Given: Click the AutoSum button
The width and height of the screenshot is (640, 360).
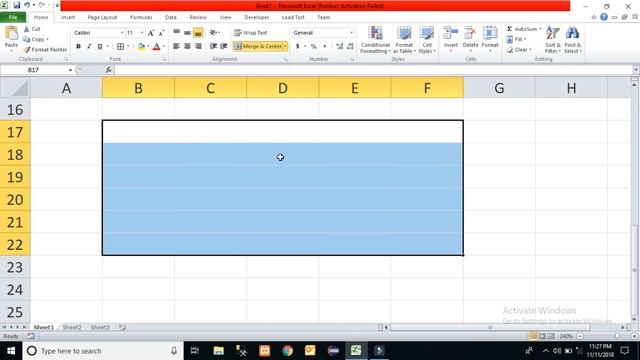Looking at the screenshot, I should point(523,29).
